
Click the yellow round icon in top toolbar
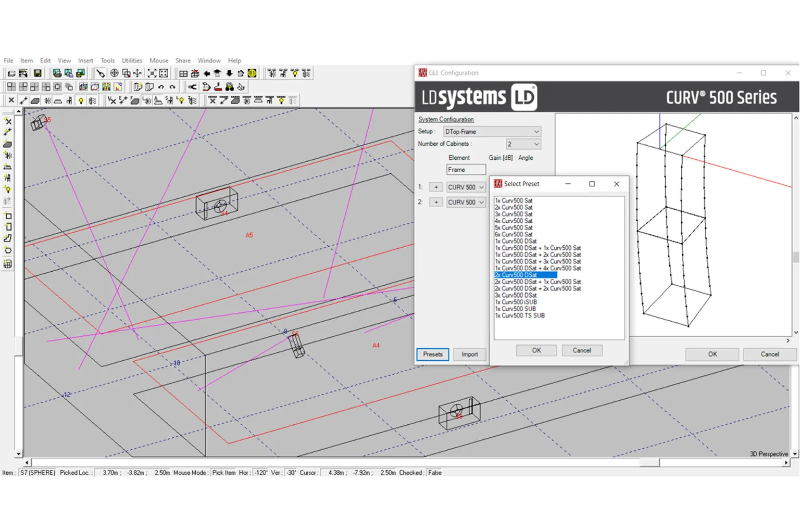(252, 73)
